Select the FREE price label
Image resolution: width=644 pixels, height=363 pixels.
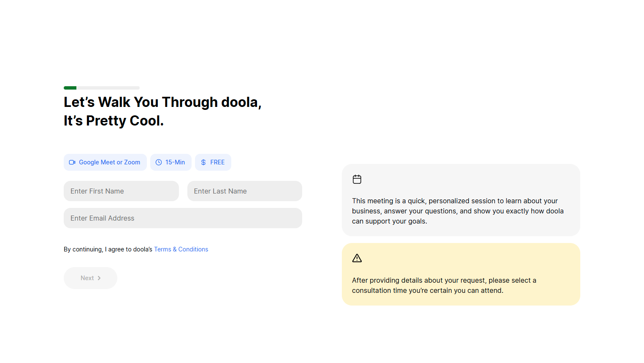217,162
